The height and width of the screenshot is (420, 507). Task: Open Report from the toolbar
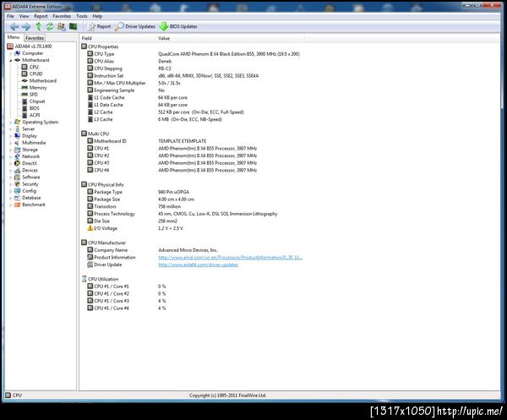point(100,26)
